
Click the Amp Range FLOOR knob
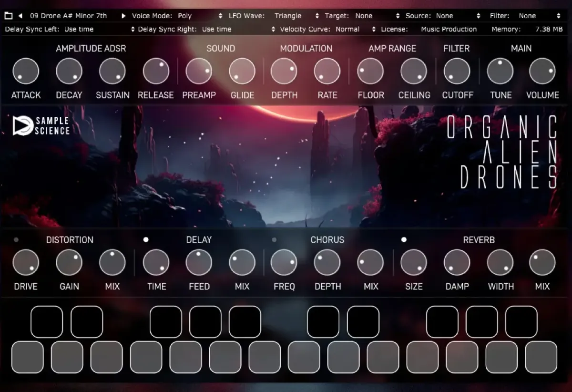click(370, 71)
